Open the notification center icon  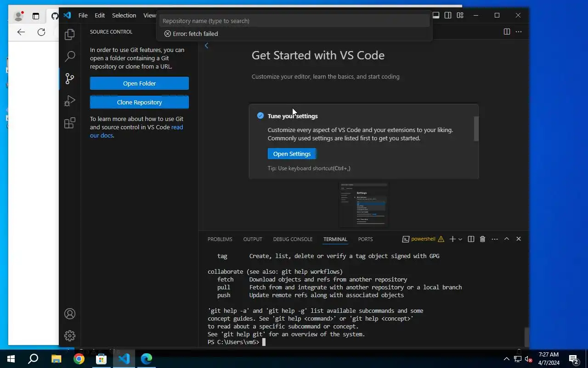click(573, 359)
